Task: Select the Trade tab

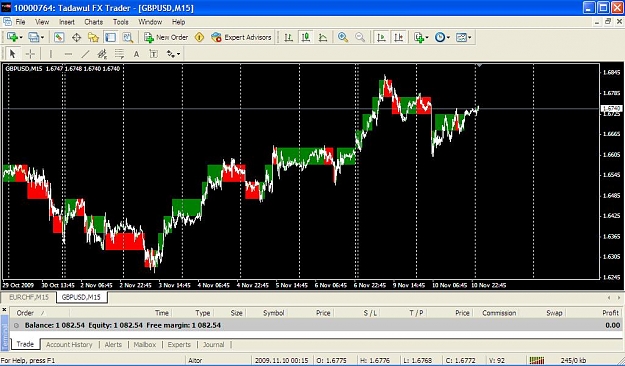Action: pos(25,344)
